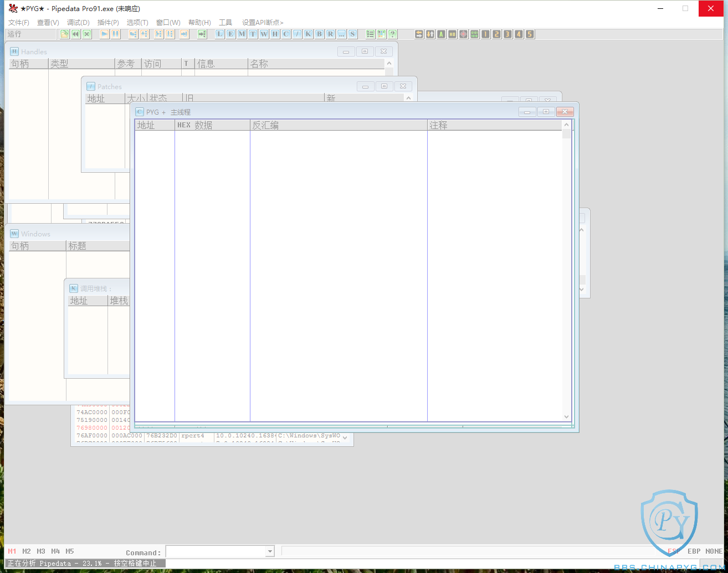
Task: Click the Close program X toolbar icon
Action: point(87,34)
